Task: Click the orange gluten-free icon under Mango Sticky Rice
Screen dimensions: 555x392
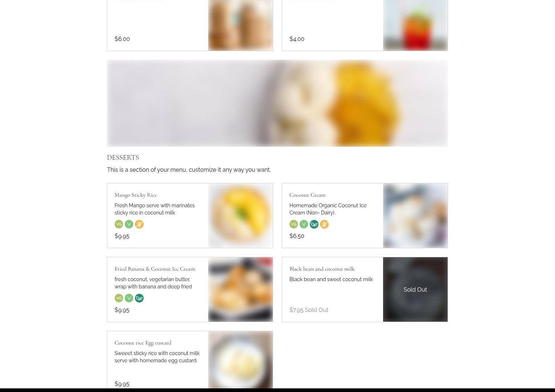Action: 139,224
